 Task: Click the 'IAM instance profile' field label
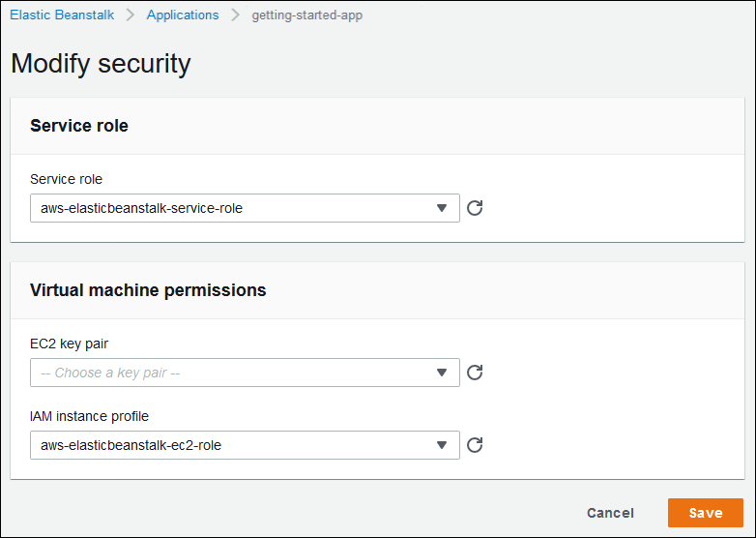[90, 416]
